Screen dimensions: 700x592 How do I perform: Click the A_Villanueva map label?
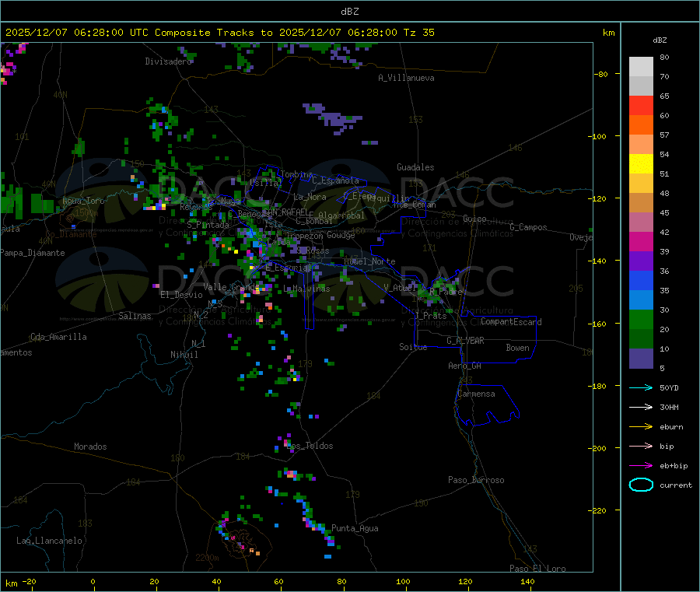[x=406, y=78]
